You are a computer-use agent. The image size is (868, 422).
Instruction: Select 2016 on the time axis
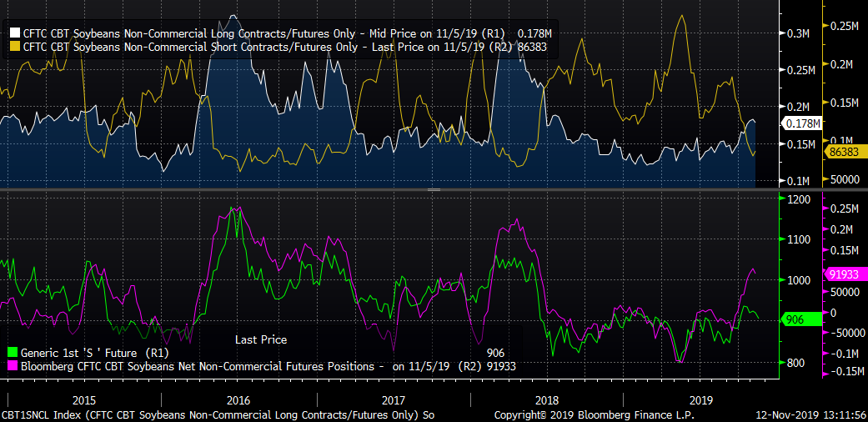[x=238, y=399]
